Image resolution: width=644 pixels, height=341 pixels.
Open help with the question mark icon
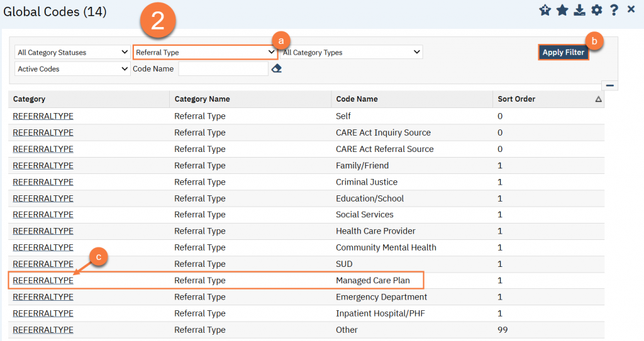614,10
